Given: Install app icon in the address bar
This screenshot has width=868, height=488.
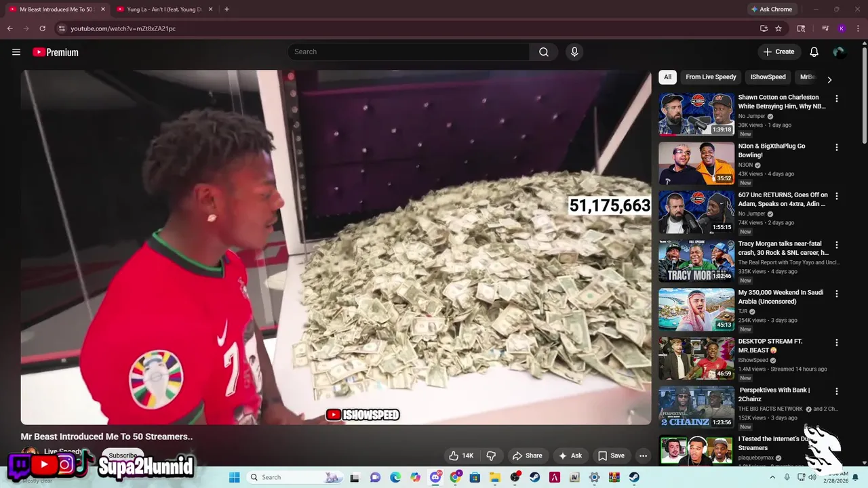Looking at the screenshot, I should (764, 28).
